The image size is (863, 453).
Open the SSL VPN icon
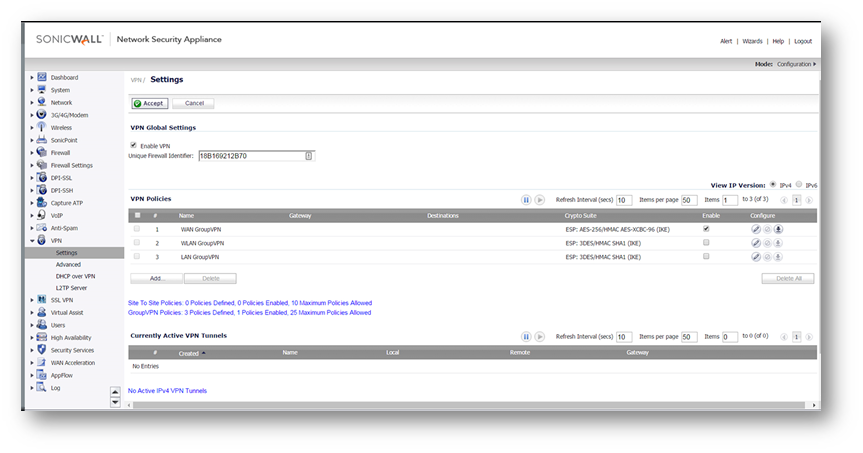(x=42, y=299)
